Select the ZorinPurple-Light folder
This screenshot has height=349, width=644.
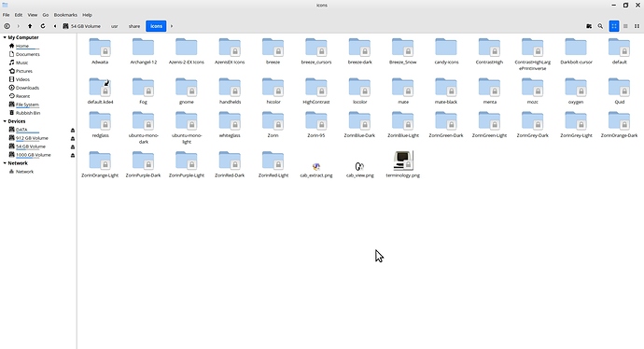(187, 164)
